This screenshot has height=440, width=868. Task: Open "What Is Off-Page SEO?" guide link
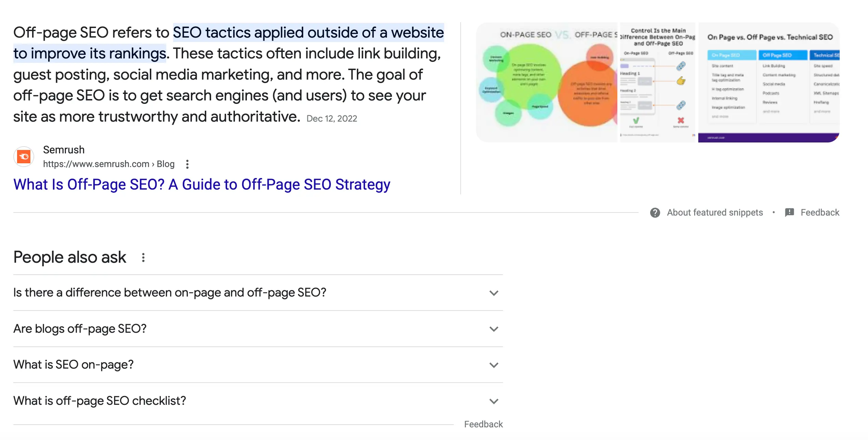point(201,185)
